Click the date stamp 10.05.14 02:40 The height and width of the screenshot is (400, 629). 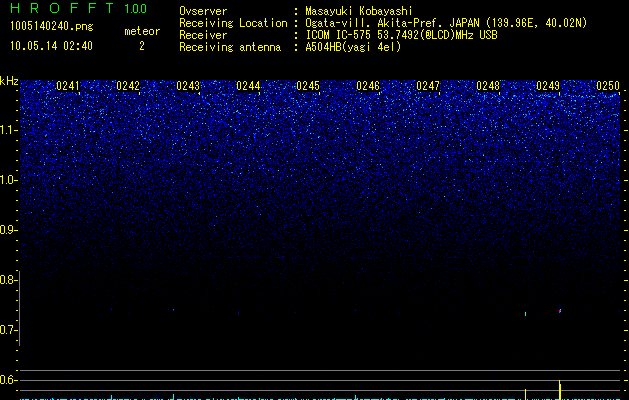tap(51, 46)
